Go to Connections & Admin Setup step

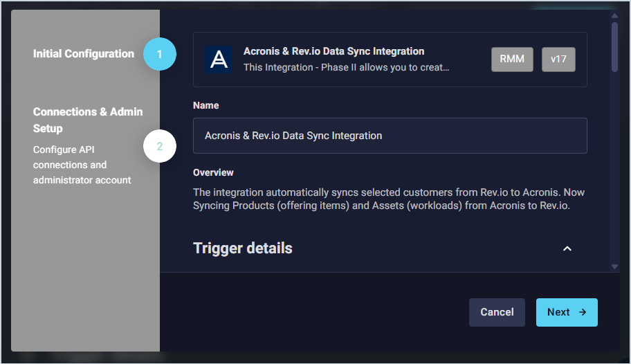[x=88, y=120]
